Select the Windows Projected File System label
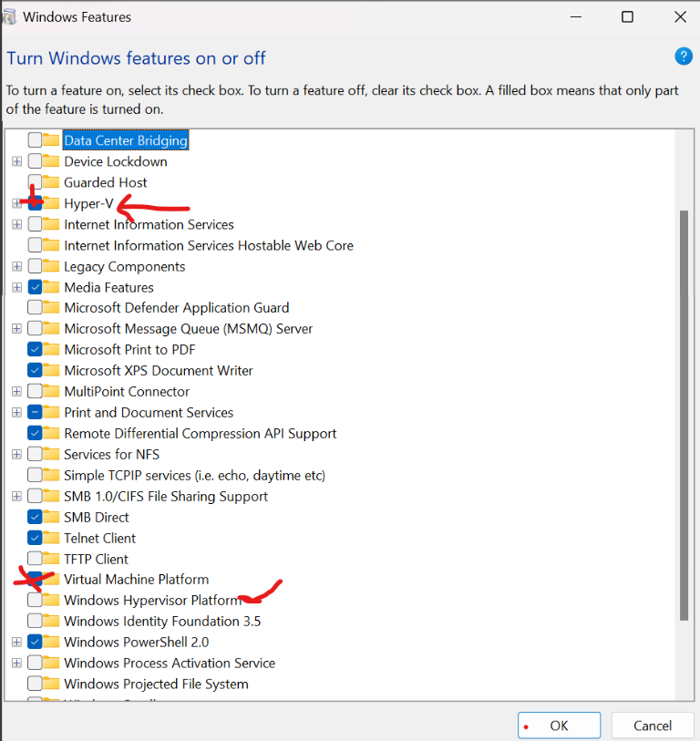The height and width of the screenshot is (741, 700). click(156, 684)
